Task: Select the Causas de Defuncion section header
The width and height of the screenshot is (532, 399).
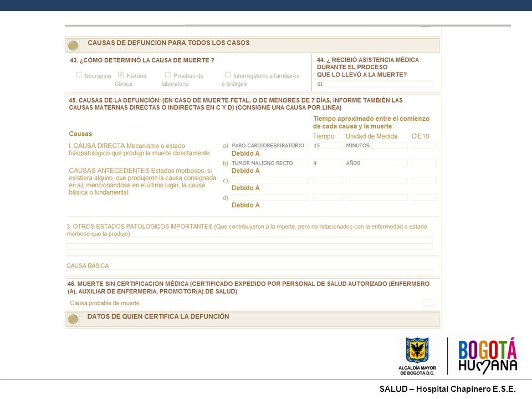Action: click(x=253, y=45)
